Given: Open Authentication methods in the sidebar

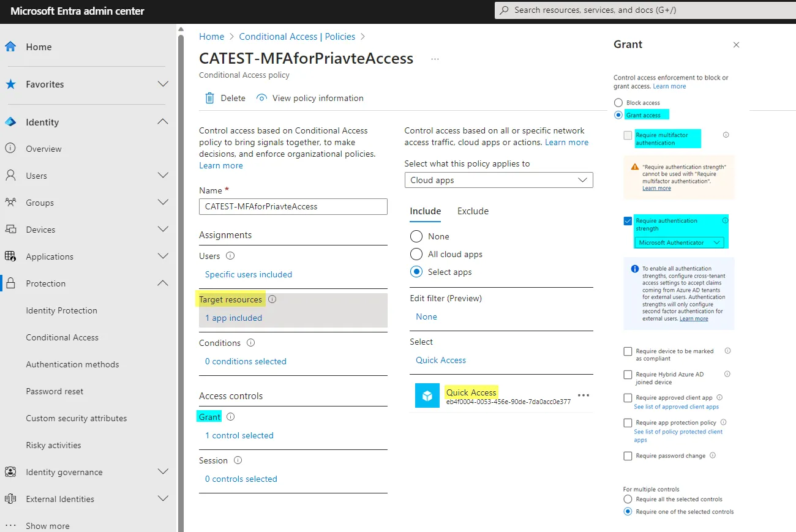Looking at the screenshot, I should [72, 364].
